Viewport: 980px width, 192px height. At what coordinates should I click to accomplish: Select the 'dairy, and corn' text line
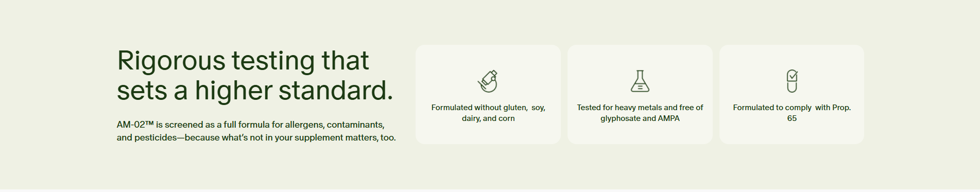tap(488, 118)
